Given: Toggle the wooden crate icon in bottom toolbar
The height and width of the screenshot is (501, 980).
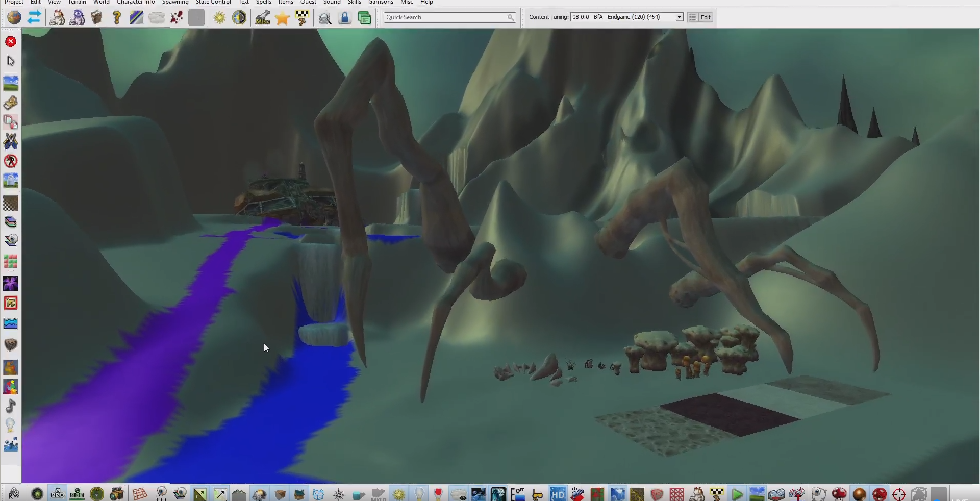Looking at the screenshot, I should [x=280, y=494].
